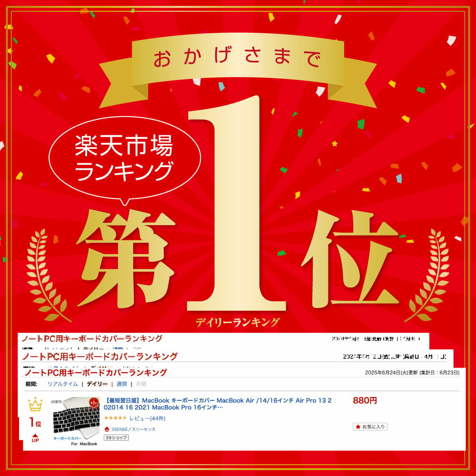Select the デイリー period tab

coord(97,384)
